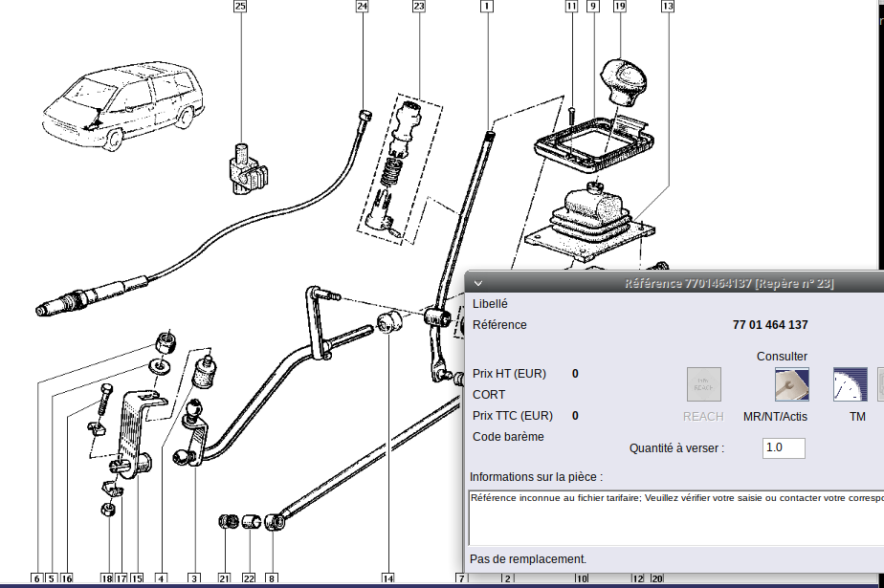This screenshot has width=884, height=588.
Task: Select part callout number 24 at top
Action: click(362, 7)
